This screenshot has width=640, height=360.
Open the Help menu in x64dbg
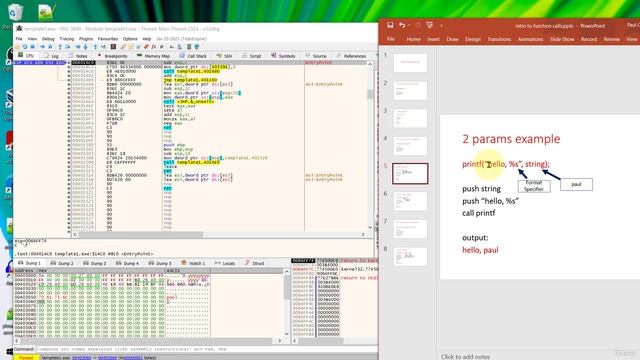tap(147, 39)
